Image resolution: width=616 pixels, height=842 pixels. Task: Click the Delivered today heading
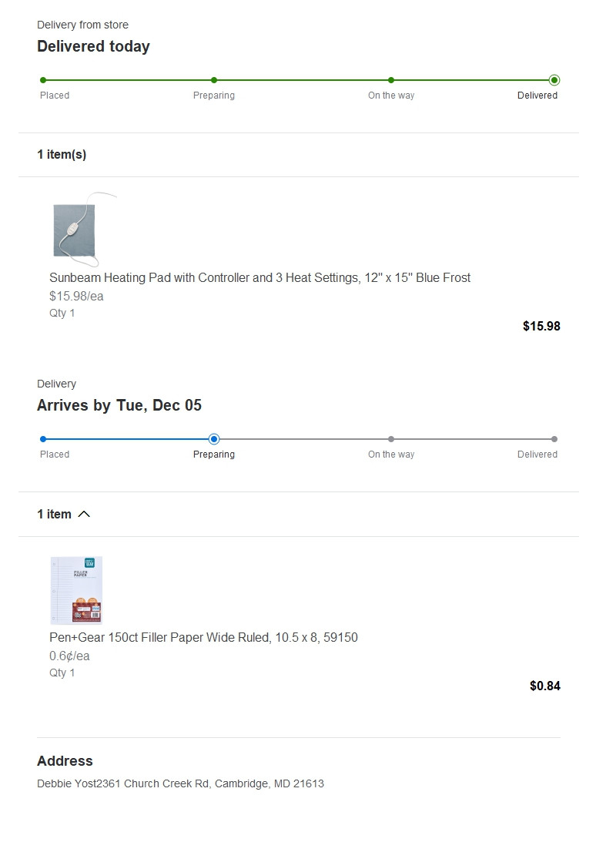coord(93,46)
